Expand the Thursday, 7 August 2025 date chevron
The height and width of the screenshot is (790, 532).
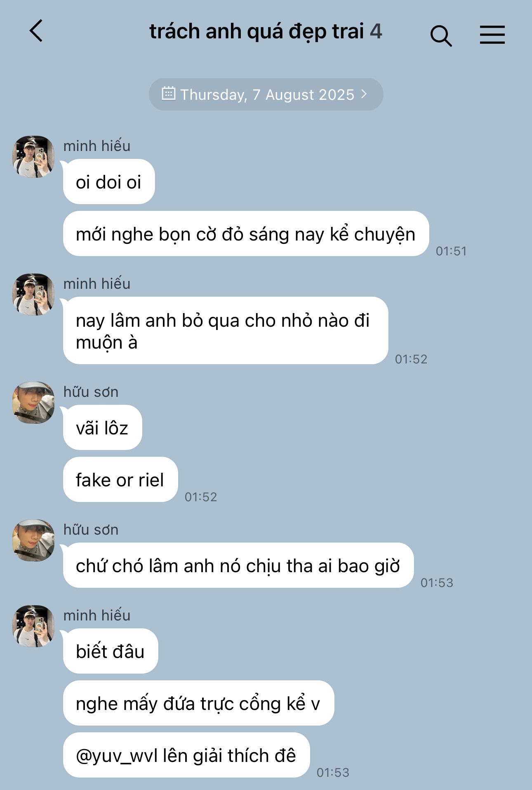364,94
